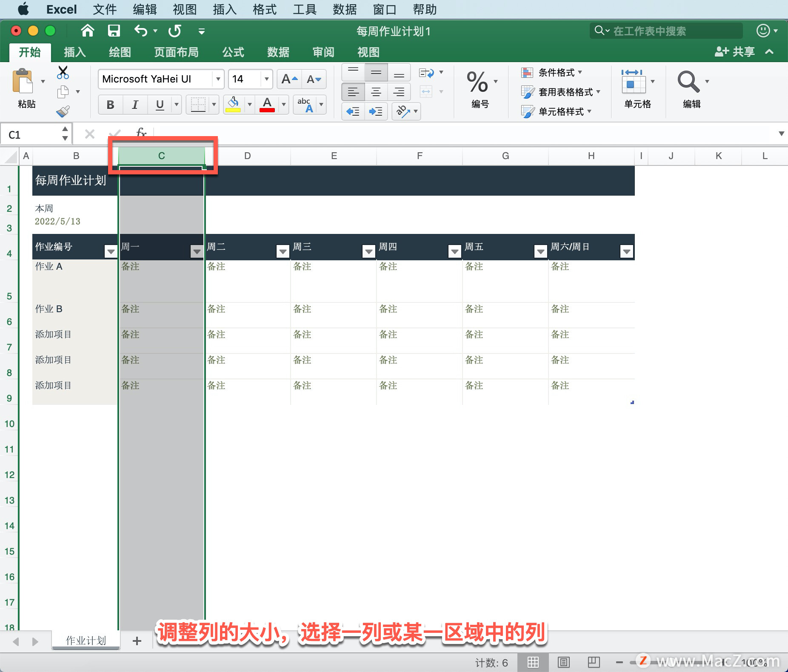The height and width of the screenshot is (672, 788).
Task: Toggle italic formatting
Action: (x=135, y=105)
